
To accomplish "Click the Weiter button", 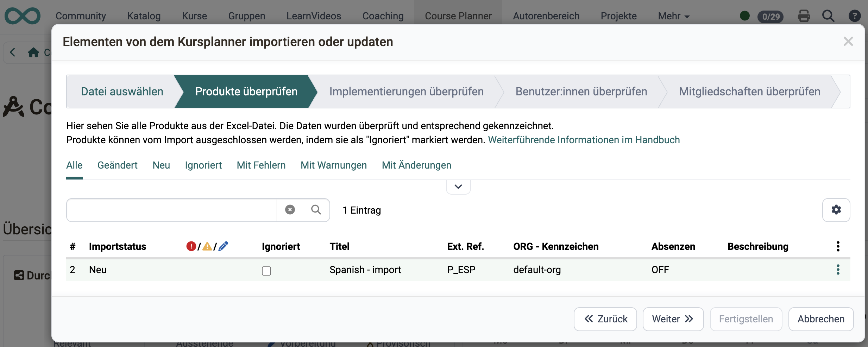I will (673, 319).
